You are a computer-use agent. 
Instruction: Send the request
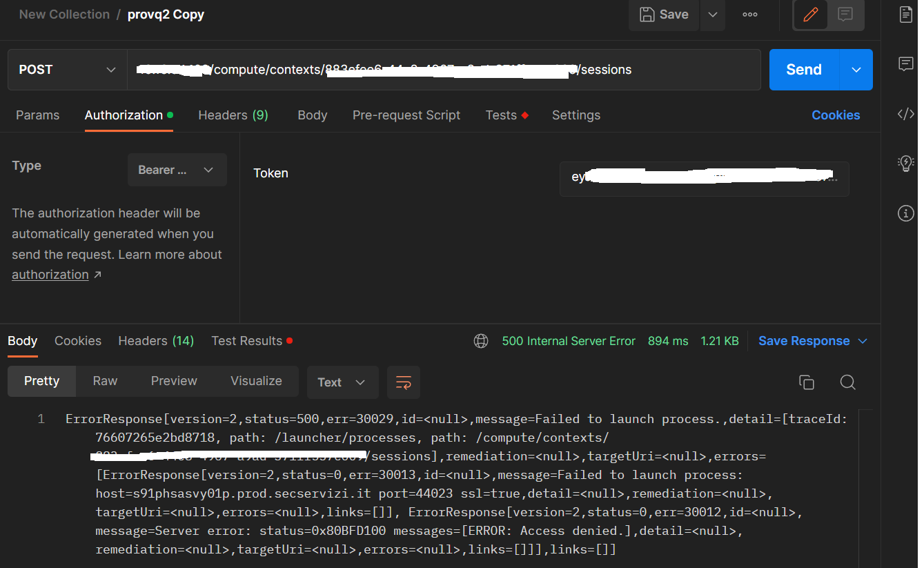(x=803, y=69)
